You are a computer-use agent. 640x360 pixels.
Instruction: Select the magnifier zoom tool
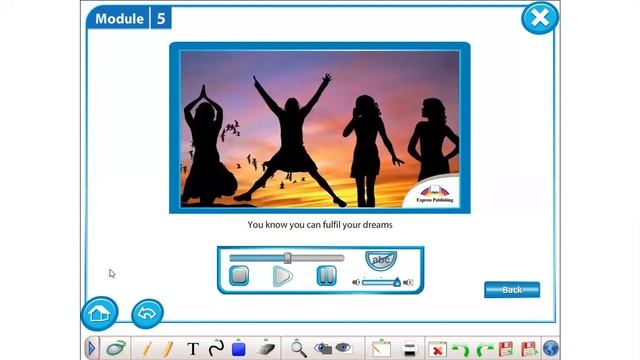298,349
